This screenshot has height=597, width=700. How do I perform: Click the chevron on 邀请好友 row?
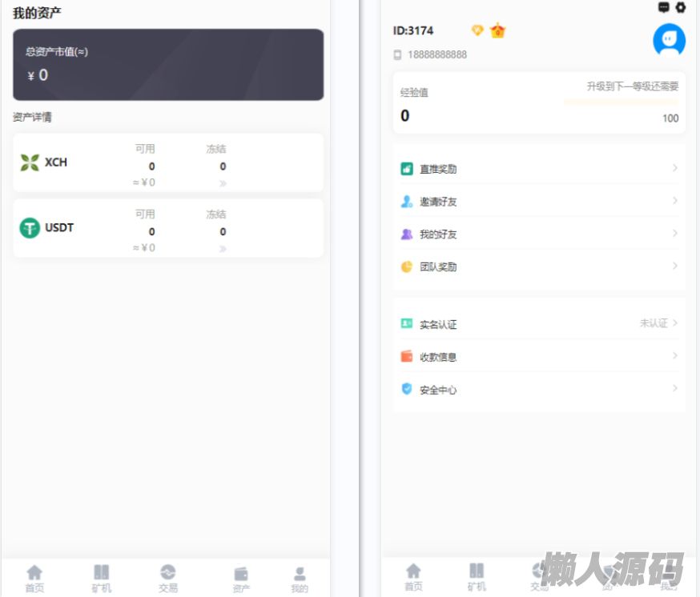click(x=675, y=200)
